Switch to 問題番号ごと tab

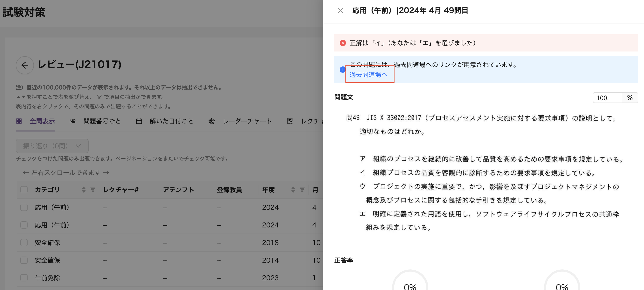[102, 121]
